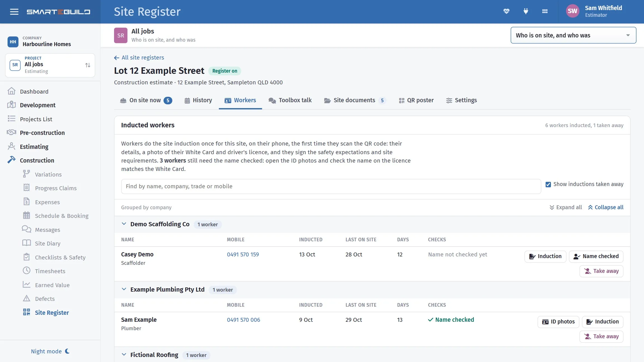Open Messages in the sidebar
This screenshot has height=362, width=644.
(x=48, y=230)
